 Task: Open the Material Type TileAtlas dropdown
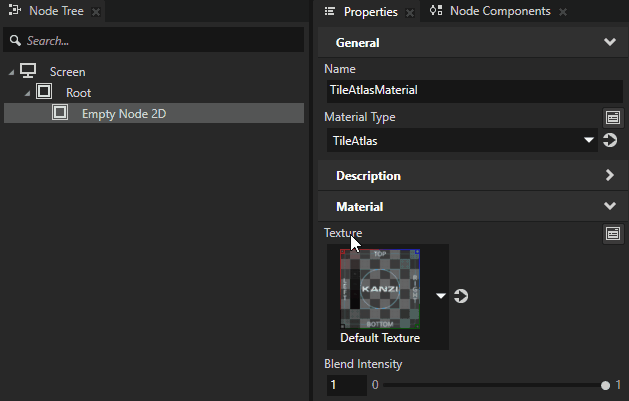pyautogui.click(x=462, y=140)
